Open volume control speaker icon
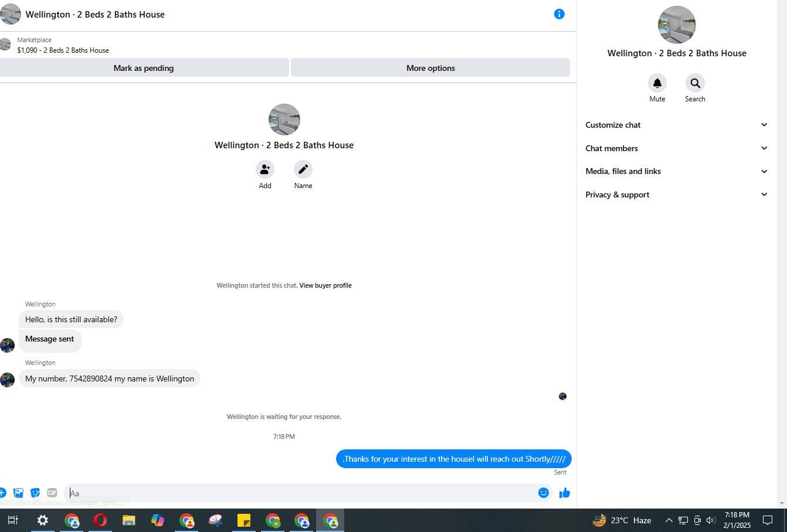The height and width of the screenshot is (532, 787). pyautogui.click(x=711, y=520)
